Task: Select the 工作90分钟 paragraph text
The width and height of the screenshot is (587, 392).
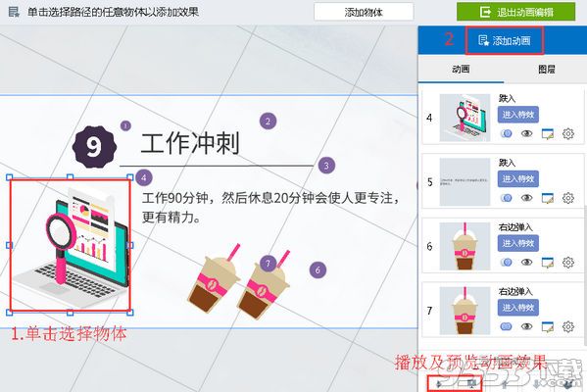Action: (x=270, y=207)
